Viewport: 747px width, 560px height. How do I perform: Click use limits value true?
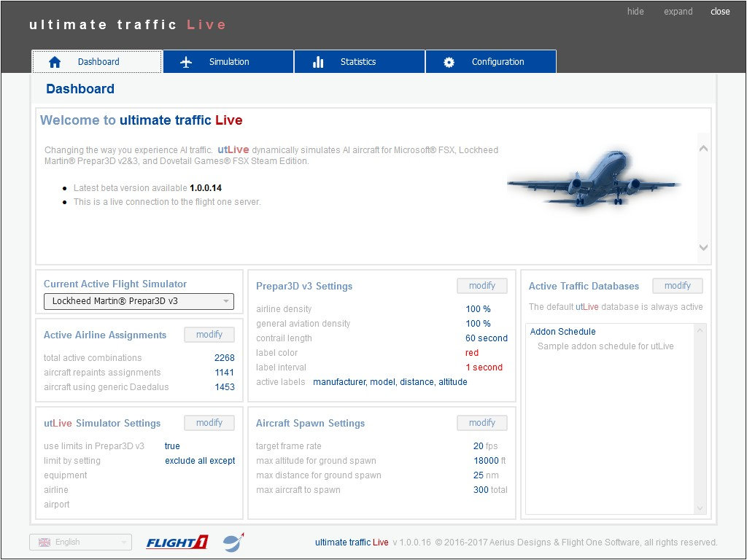(172, 446)
